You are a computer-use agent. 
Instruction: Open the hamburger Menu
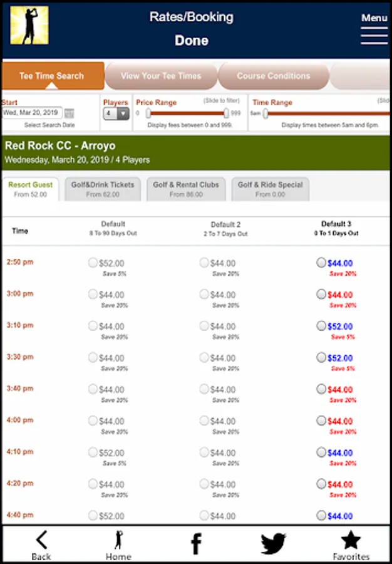(374, 29)
